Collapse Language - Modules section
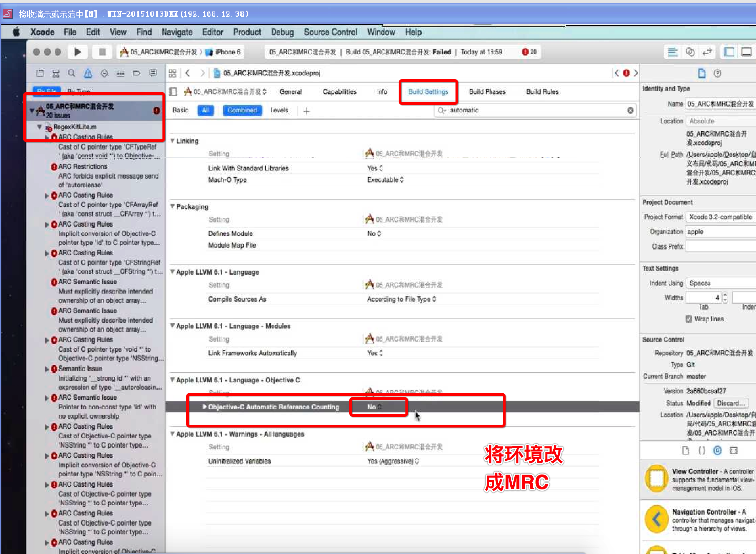This screenshot has width=756, height=554. click(173, 326)
